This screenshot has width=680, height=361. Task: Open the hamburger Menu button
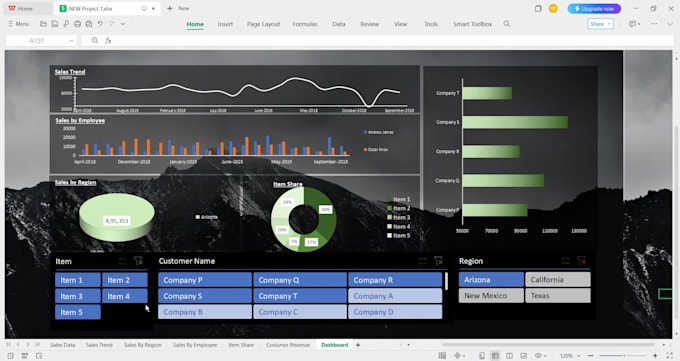pyautogui.click(x=19, y=24)
